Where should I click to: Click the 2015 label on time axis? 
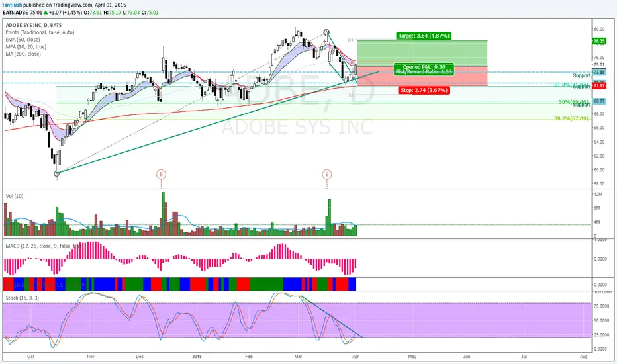[197, 357]
